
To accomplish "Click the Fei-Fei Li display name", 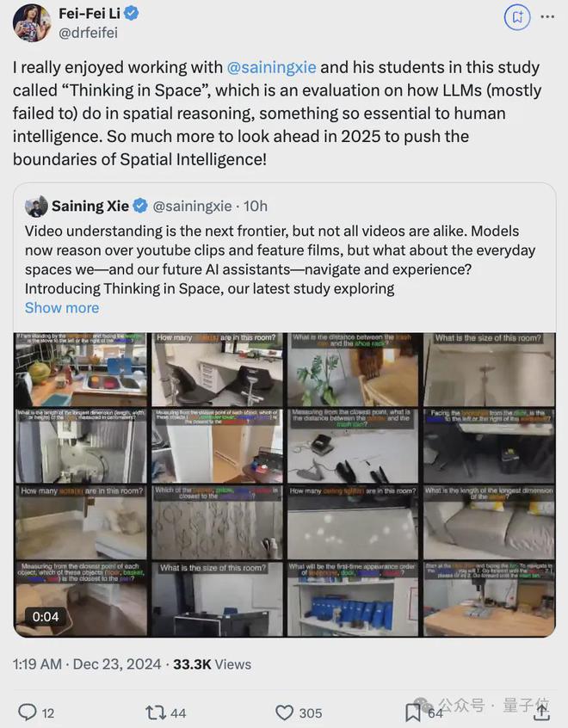I will click(x=90, y=14).
